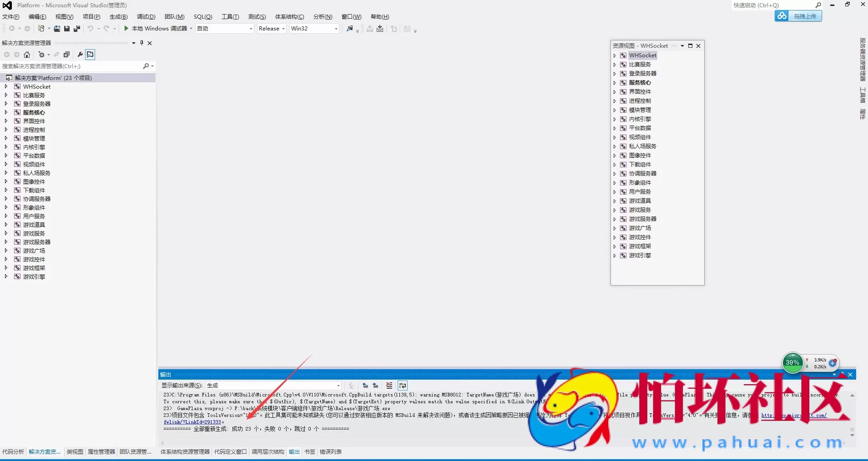Click the 拖拽上传 upload button
The height and width of the screenshot is (461, 868).
tap(798, 16)
